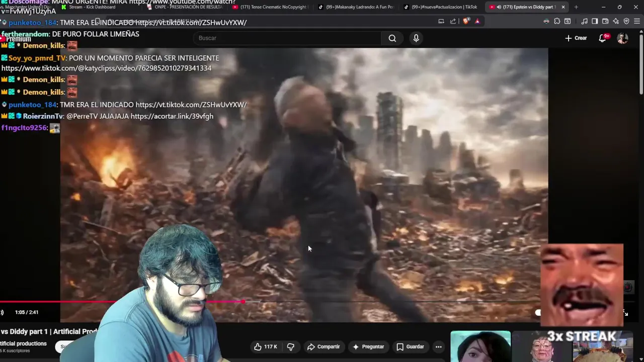
Task: Click the chat username Soy_yo_pmrd_TV
Action: pos(38,58)
